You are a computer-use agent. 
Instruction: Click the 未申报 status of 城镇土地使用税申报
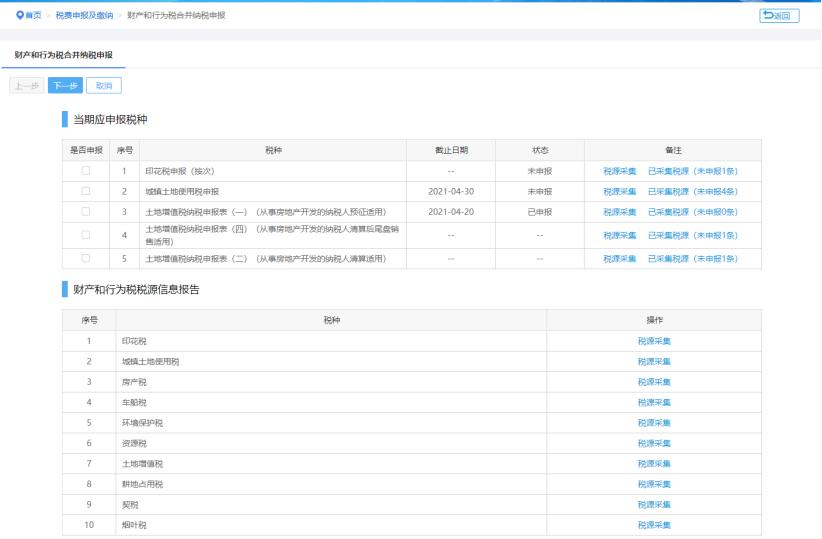(539, 192)
